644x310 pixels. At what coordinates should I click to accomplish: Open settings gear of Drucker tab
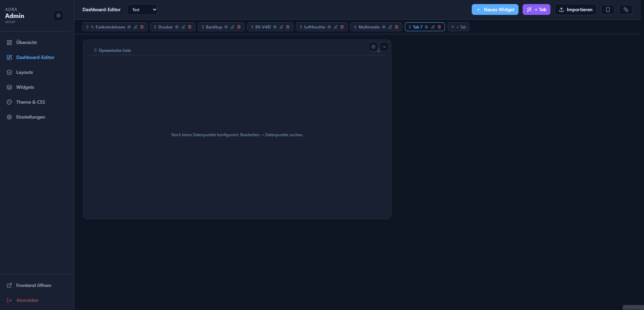(x=177, y=27)
